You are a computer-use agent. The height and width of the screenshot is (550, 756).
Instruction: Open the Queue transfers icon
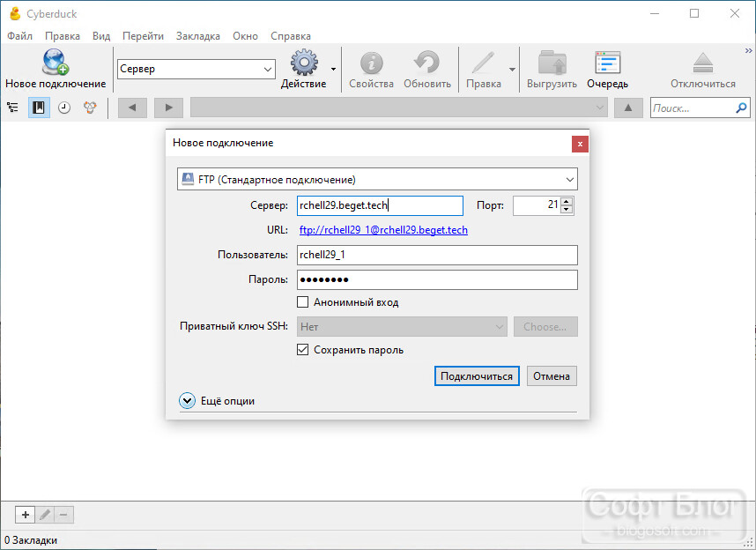coord(607,63)
